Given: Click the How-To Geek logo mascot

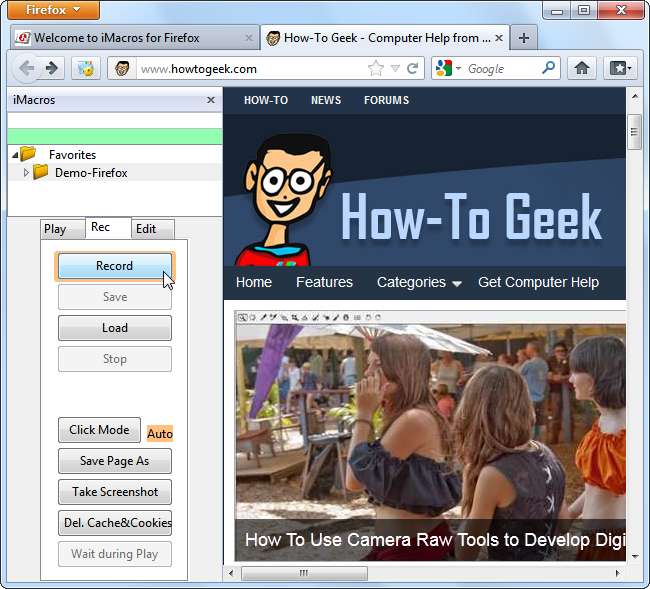Looking at the screenshot, I should (x=284, y=200).
